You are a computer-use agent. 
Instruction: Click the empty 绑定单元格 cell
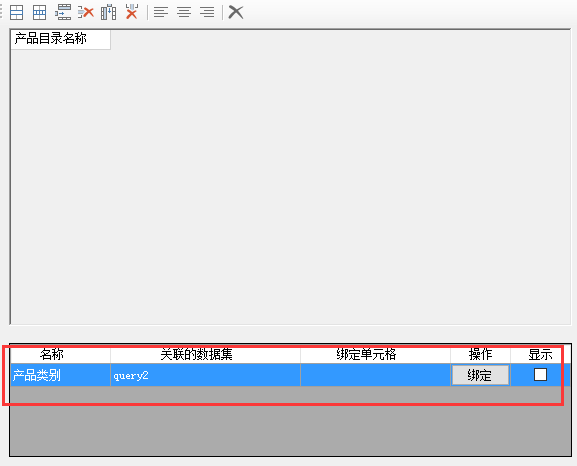pyautogui.click(x=375, y=375)
